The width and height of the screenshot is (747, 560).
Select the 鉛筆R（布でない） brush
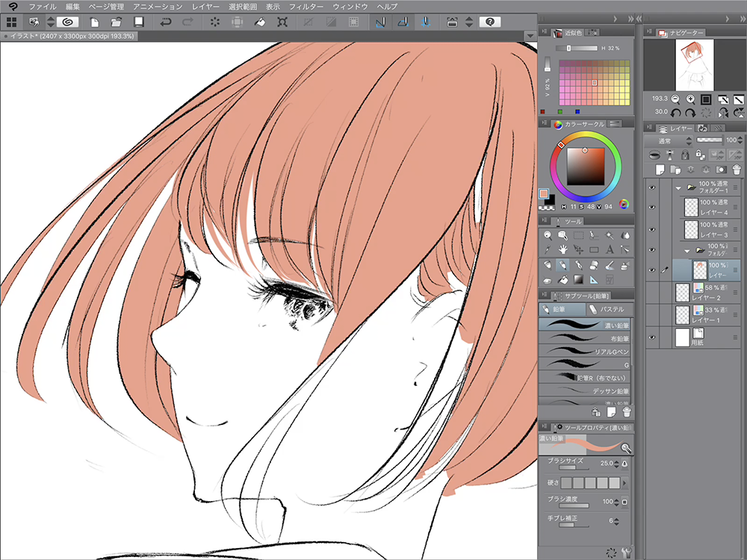(x=585, y=378)
